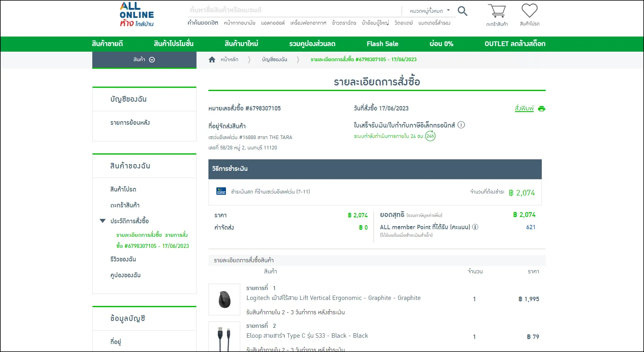Open the Flash Sale menu item
Image resolution: width=644 pixels, height=352 pixels.
pyautogui.click(x=382, y=44)
